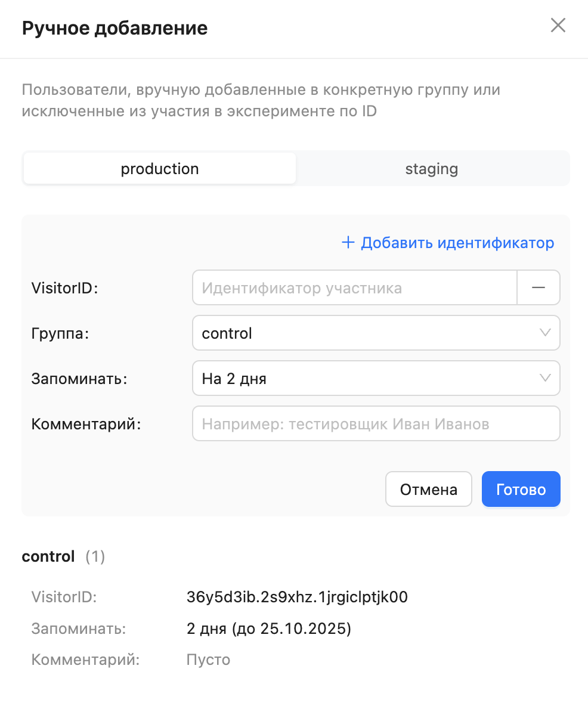The height and width of the screenshot is (712, 588).
Task: Switch to the production tab
Action: [x=159, y=169]
